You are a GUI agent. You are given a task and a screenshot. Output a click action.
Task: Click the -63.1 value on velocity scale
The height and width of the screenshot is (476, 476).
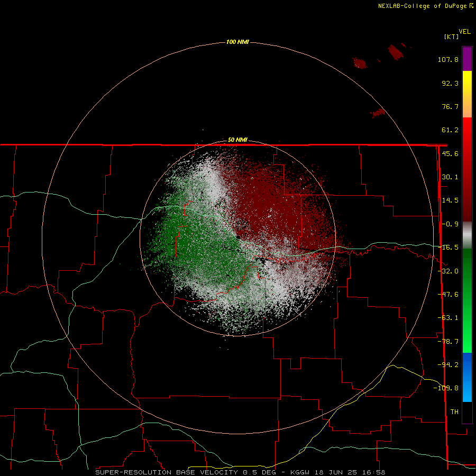(x=448, y=318)
